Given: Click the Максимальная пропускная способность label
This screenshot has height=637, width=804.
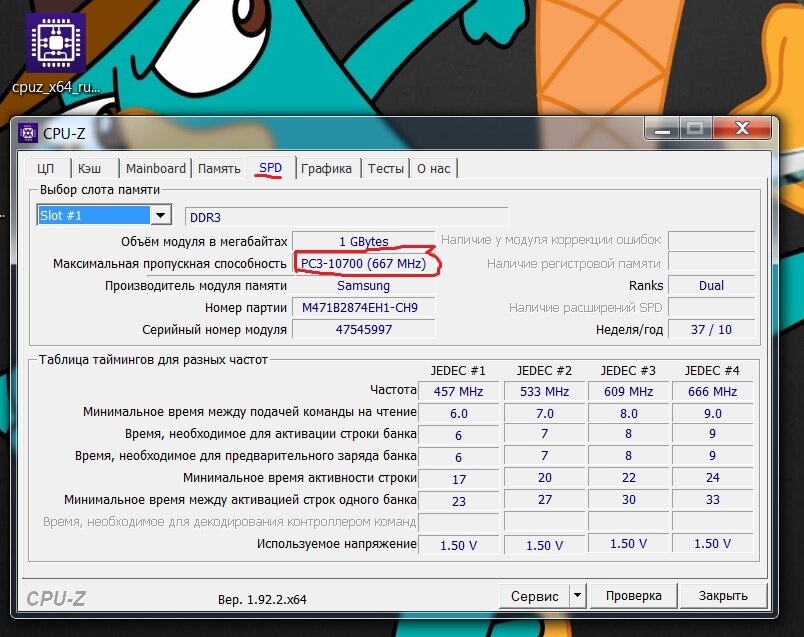Looking at the screenshot, I should (170, 264).
